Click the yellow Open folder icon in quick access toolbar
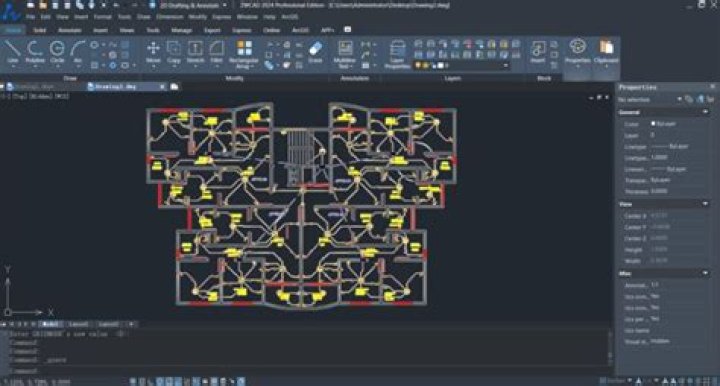The width and height of the screenshot is (720, 386). 43,5
